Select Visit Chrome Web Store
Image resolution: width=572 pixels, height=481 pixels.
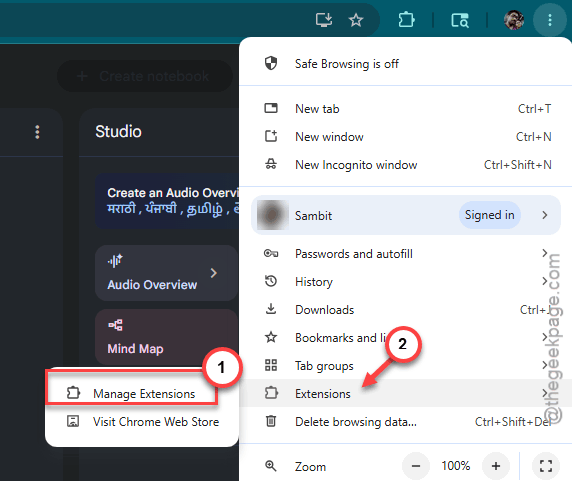pyautogui.click(x=142, y=422)
